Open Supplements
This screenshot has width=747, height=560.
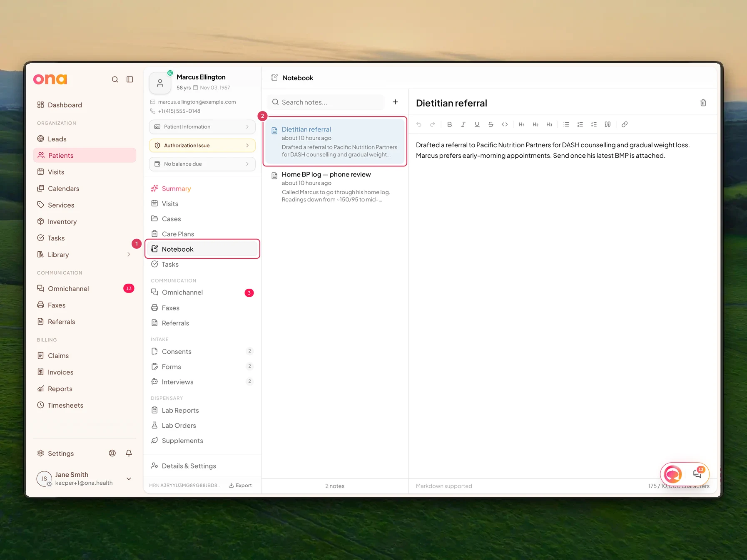(202, 441)
